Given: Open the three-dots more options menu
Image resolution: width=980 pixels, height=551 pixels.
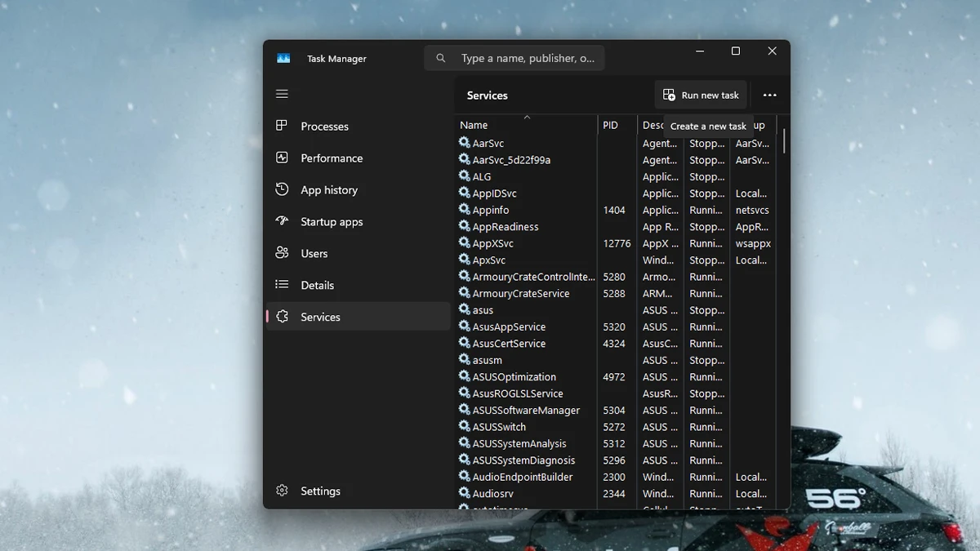Looking at the screenshot, I should [x=769, y=95].
